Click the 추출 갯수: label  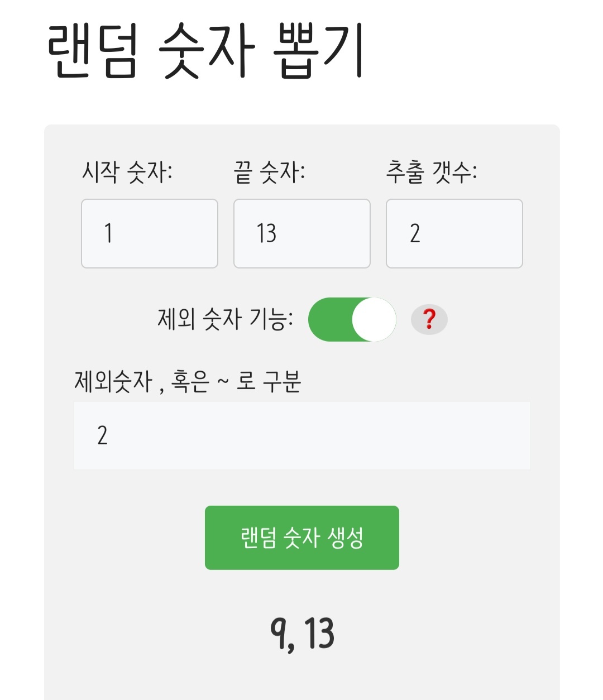[431, 172]
